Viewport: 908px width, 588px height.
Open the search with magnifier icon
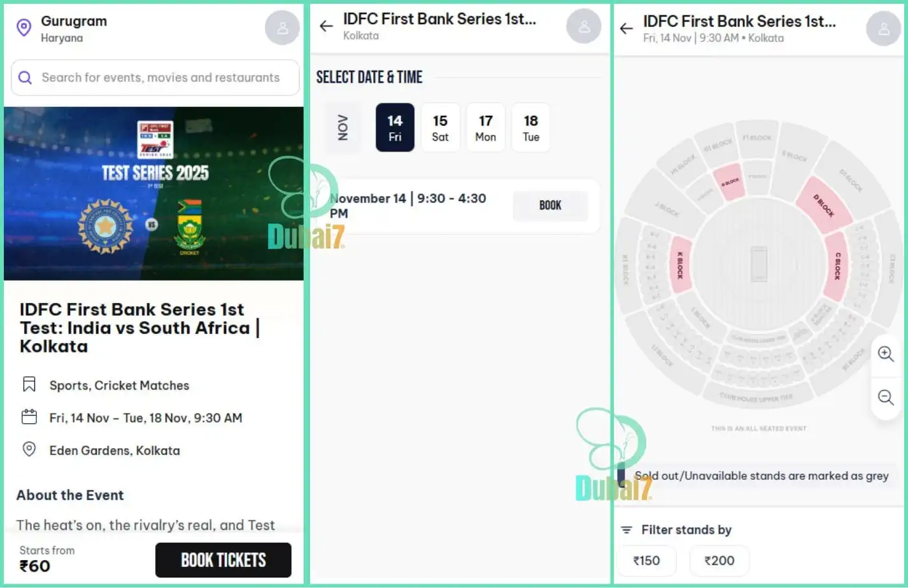25,78
